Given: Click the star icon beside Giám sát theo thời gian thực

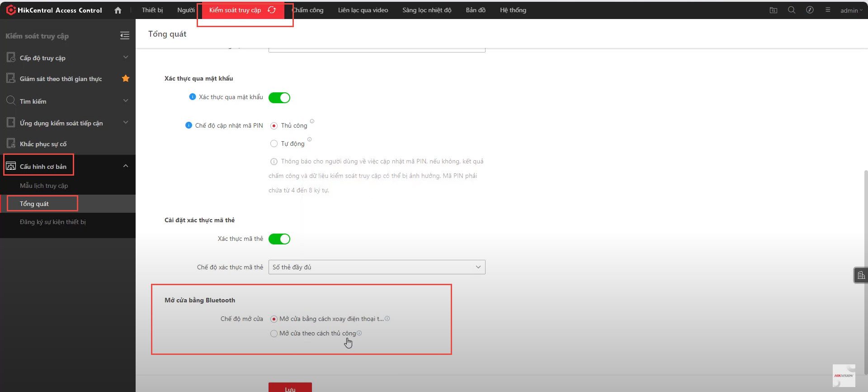Looking at the screenshot, I should (126, 79).
